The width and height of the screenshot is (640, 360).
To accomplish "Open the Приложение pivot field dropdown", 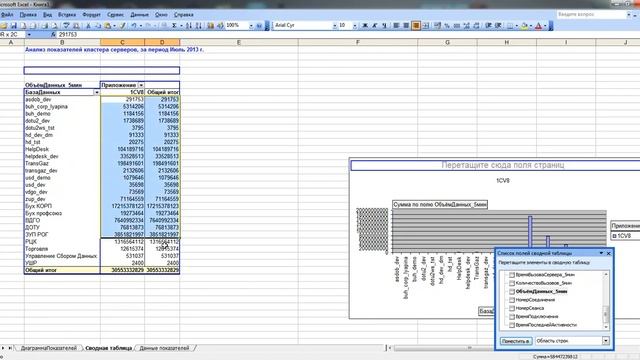I will pos(141,85).
